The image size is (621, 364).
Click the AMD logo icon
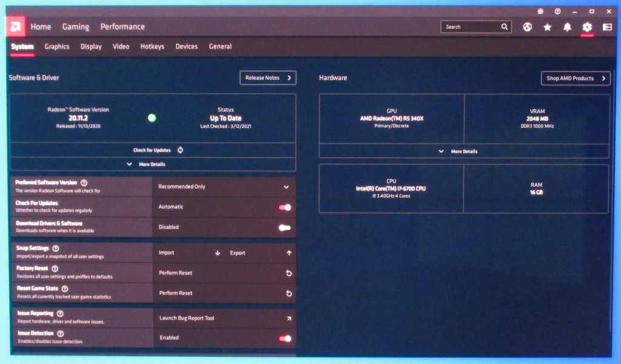[16, 27]
